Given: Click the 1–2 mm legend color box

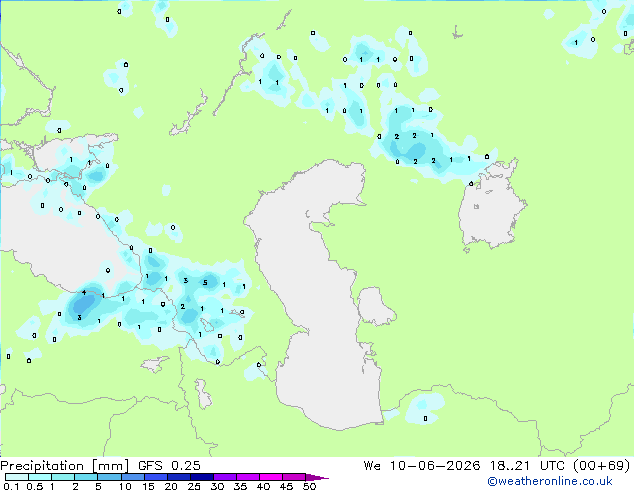Looking at the screenshot, I should point(63,477).
